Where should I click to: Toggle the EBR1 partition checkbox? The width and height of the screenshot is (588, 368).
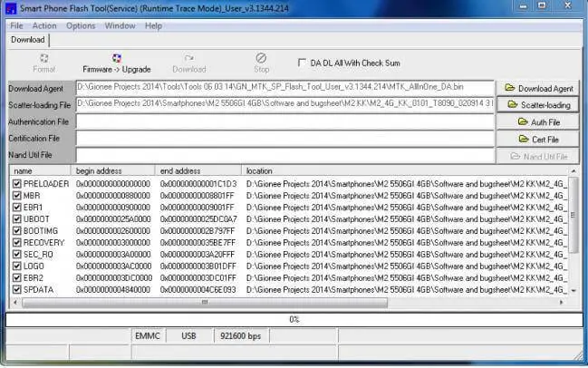click(x=17, y=207)
